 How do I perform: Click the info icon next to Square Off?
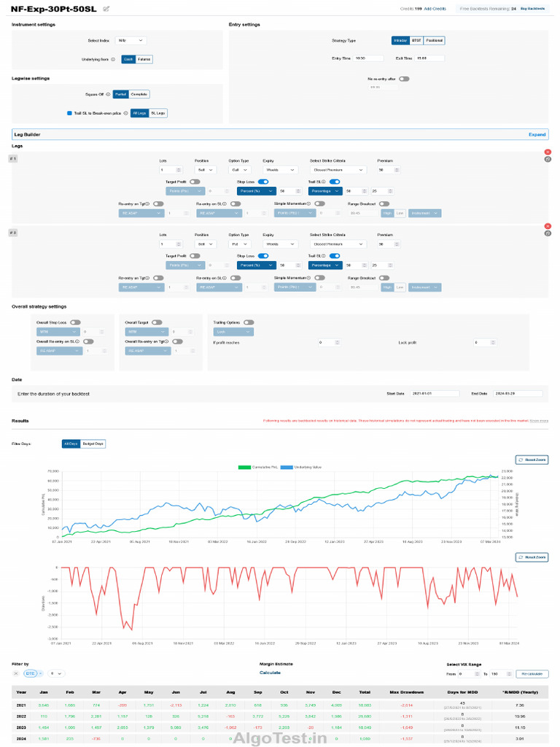point(107,94)
